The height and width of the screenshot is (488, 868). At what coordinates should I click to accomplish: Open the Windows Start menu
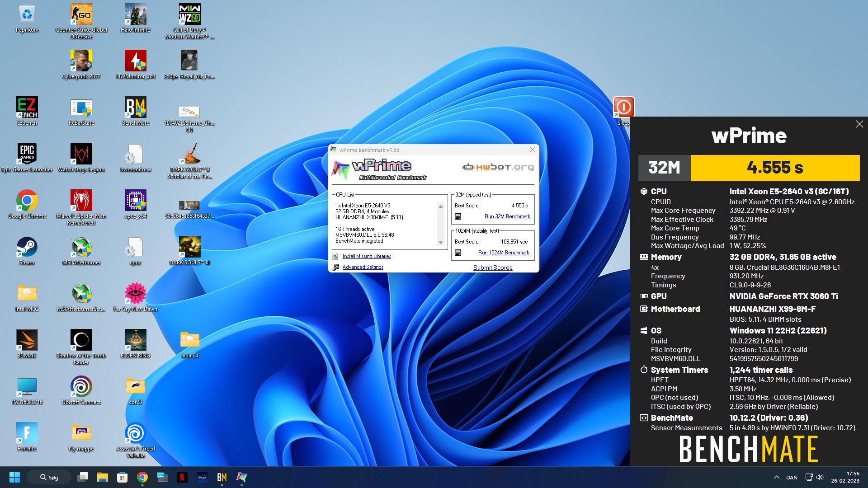[x=14, y=477]
